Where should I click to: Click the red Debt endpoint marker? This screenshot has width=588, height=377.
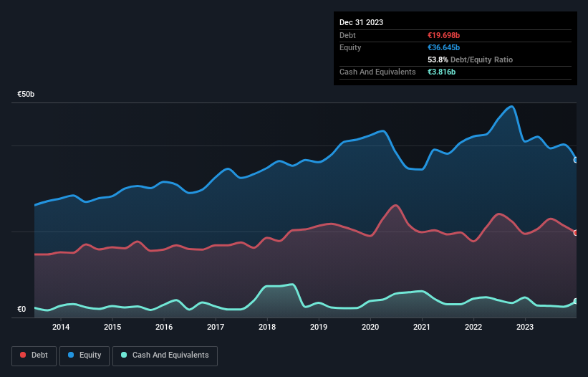576,232
